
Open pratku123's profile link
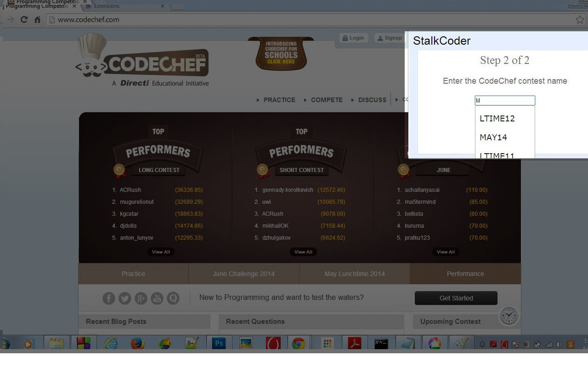(417, 237)
